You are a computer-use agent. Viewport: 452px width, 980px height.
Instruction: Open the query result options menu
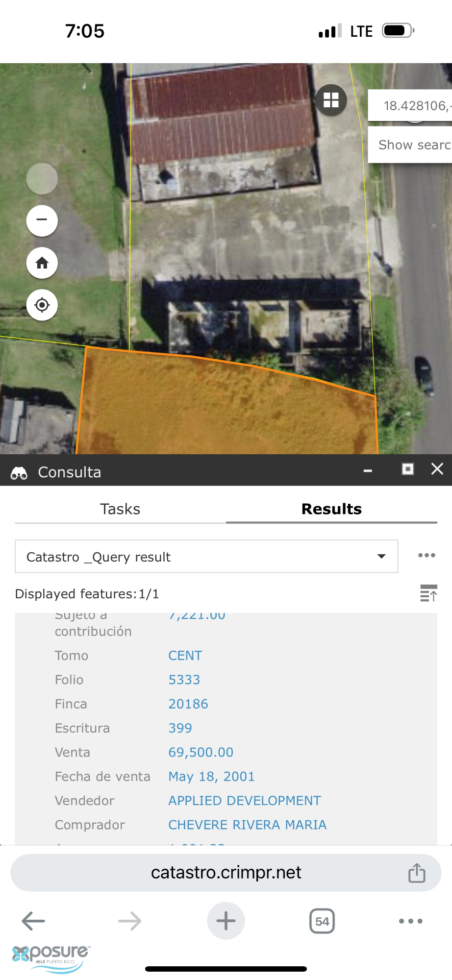[427, 556]
